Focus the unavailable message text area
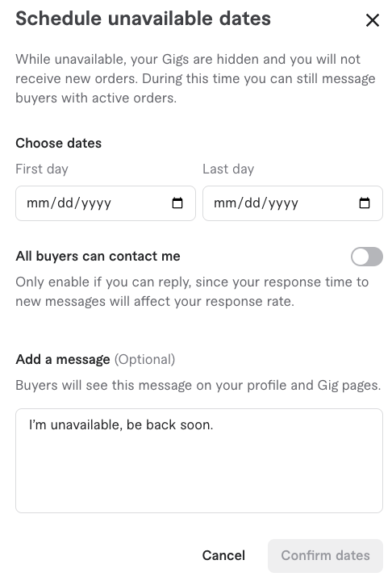The width and height of the screenshot is (392, 581). tap(199, 461)
